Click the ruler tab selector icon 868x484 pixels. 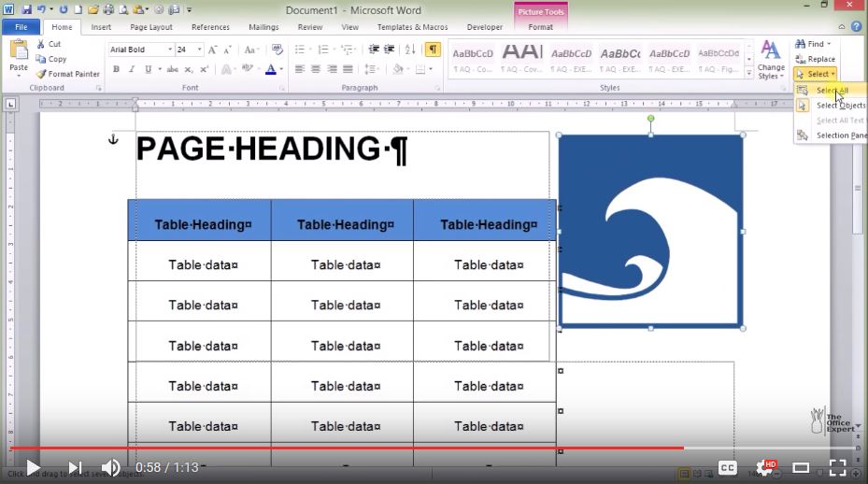pos(10,104)
